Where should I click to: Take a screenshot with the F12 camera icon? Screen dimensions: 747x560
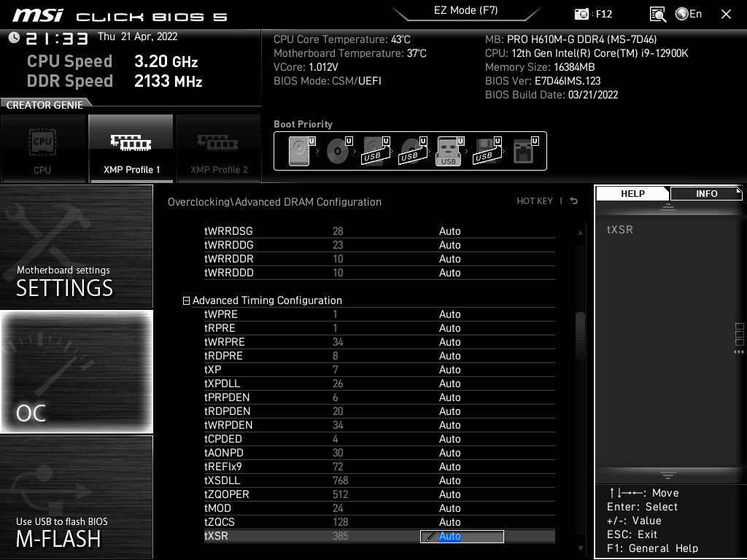[581, 14]
